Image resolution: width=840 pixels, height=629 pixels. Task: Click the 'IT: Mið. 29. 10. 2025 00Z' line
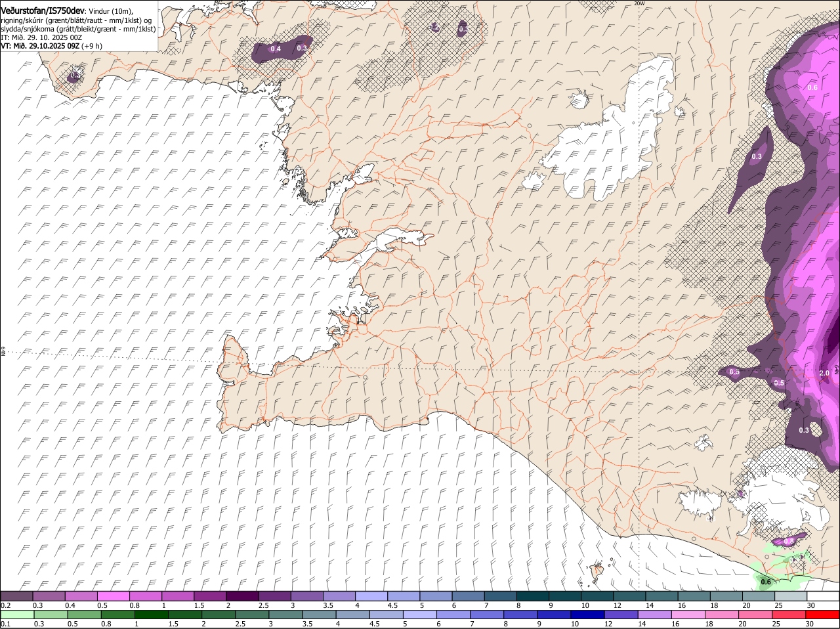41,37
